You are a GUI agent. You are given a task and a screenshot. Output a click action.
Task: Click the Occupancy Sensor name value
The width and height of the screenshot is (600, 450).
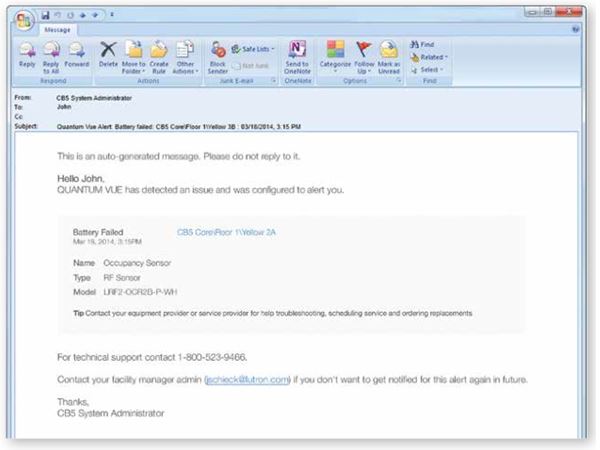pyautogui.click(x=137, y=263)
